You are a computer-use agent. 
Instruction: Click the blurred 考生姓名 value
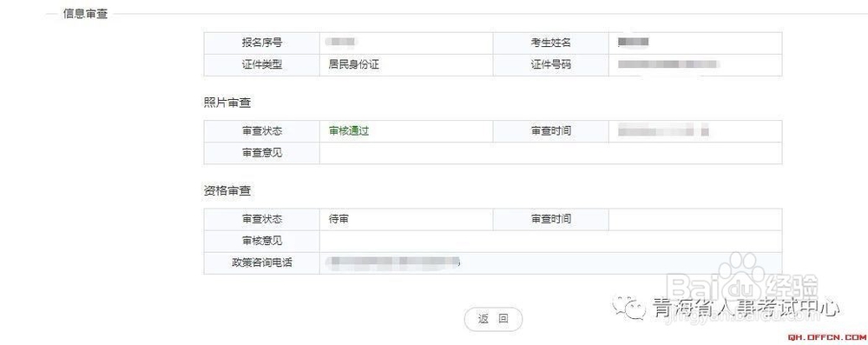[634, 42]
